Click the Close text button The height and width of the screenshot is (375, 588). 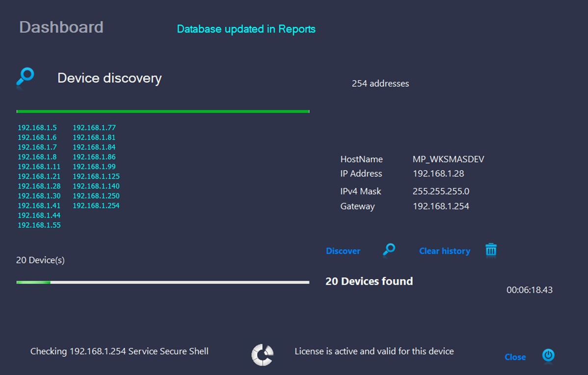click(x=515, y=357)
